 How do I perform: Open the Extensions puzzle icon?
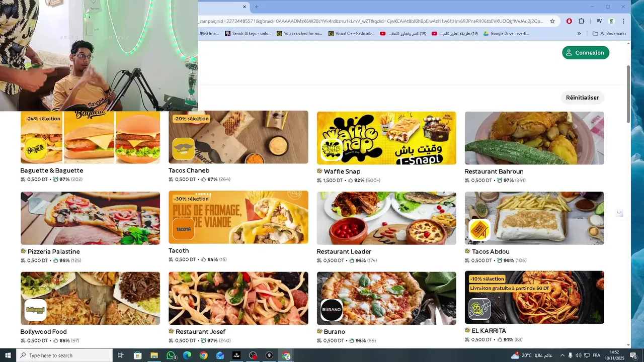click(x=582, y=21)
